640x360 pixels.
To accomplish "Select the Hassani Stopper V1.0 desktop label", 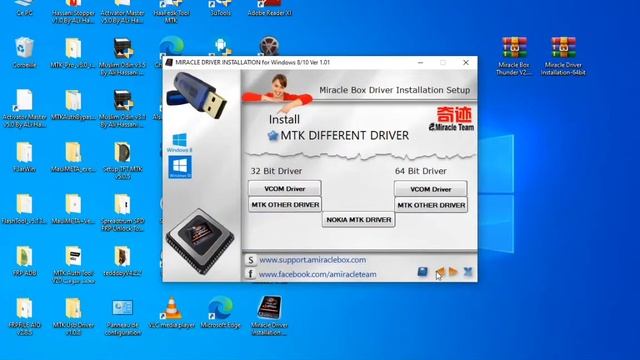I will point(73,16).
